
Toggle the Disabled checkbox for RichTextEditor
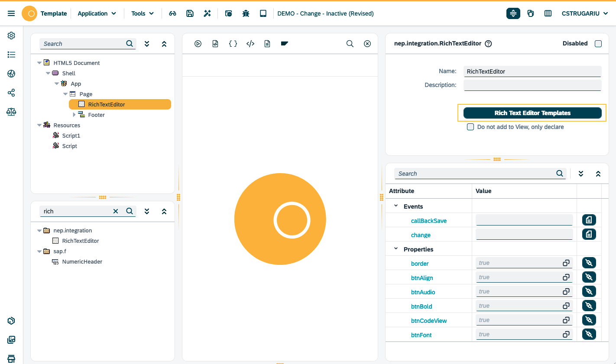(x=598, y=43)
